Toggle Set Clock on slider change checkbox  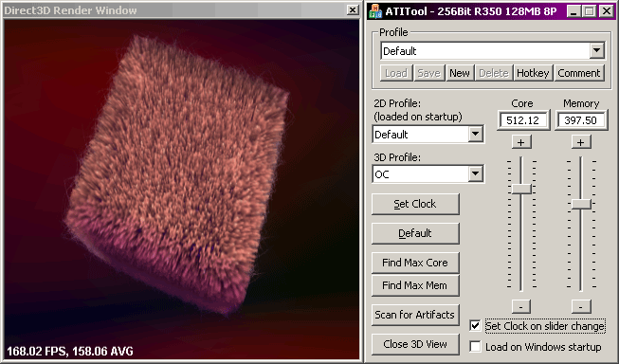click(x=475, y=326)
